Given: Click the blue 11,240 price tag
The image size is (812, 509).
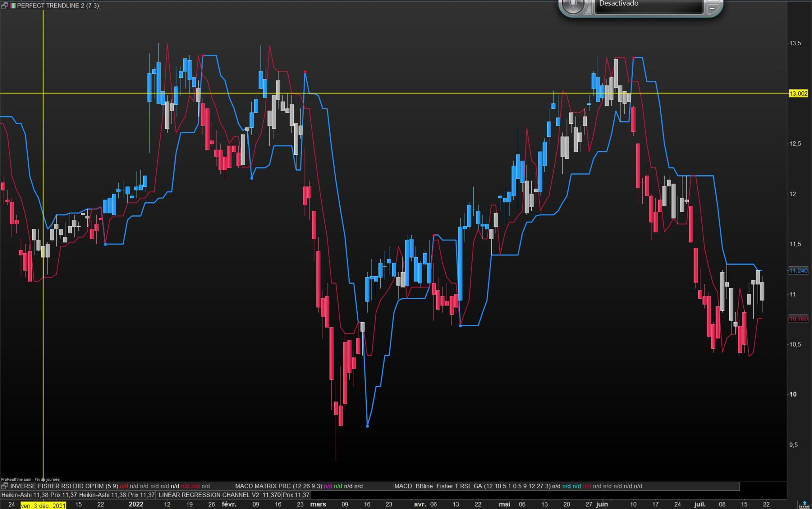Looking at the screenshot, I should 798,271.
